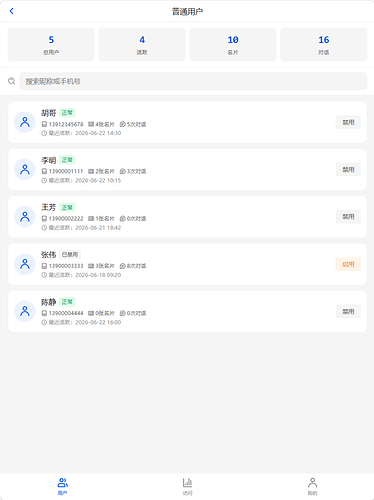Switch to the 用户 bottom tab

pos(62,486)
